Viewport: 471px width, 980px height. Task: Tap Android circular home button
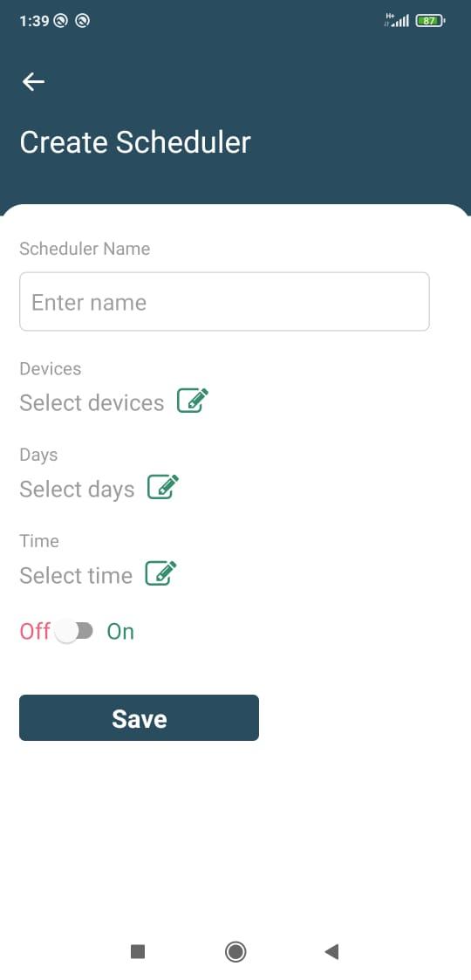235,951
